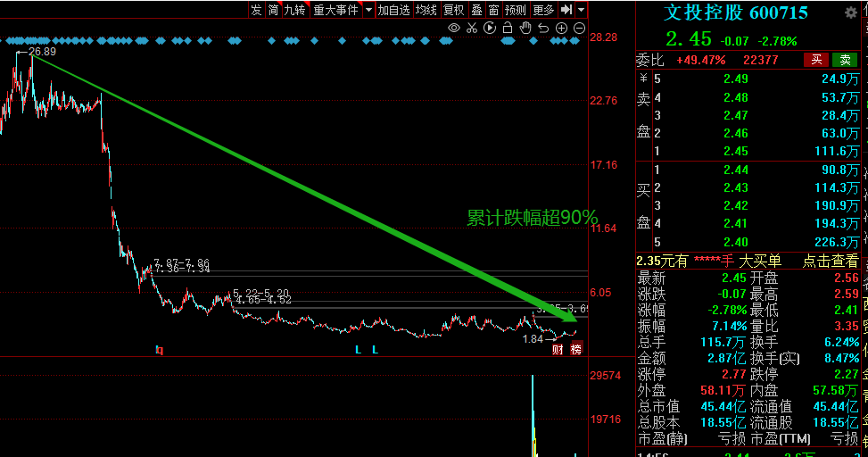
Task: Select sell level 3 price 2.47
Action: point(736,115)
